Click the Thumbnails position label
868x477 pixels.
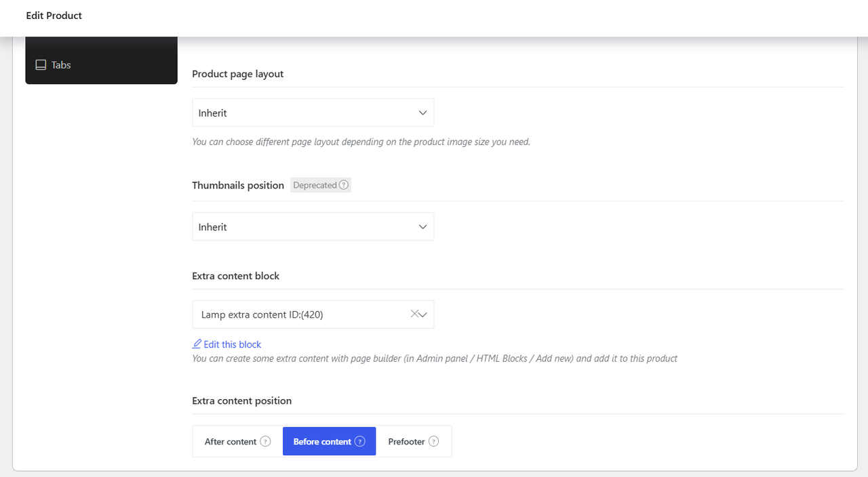coord(238,185)
